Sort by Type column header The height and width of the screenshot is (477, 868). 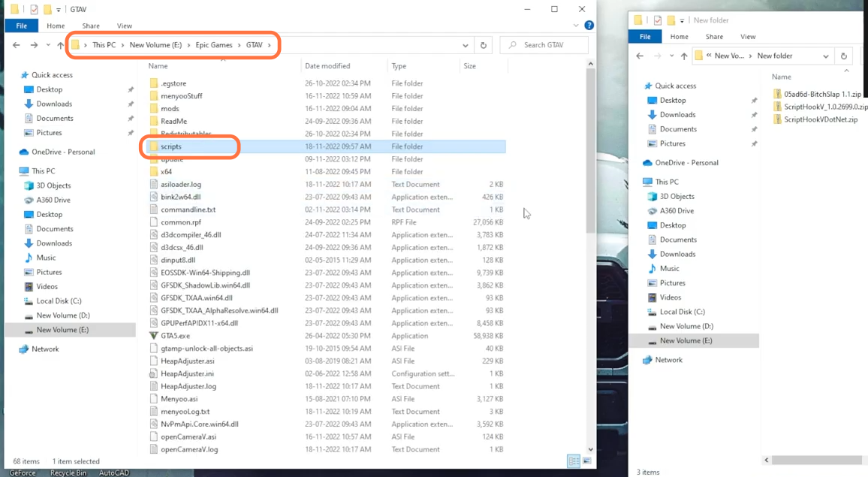point(399,66)
